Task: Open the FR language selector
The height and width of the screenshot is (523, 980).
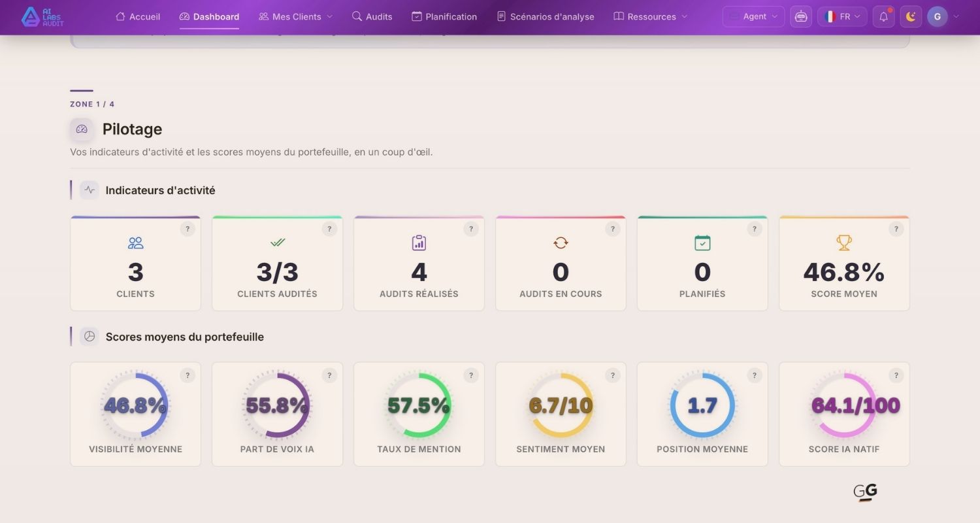Action: pyautogui.click(x=842, y=16)
